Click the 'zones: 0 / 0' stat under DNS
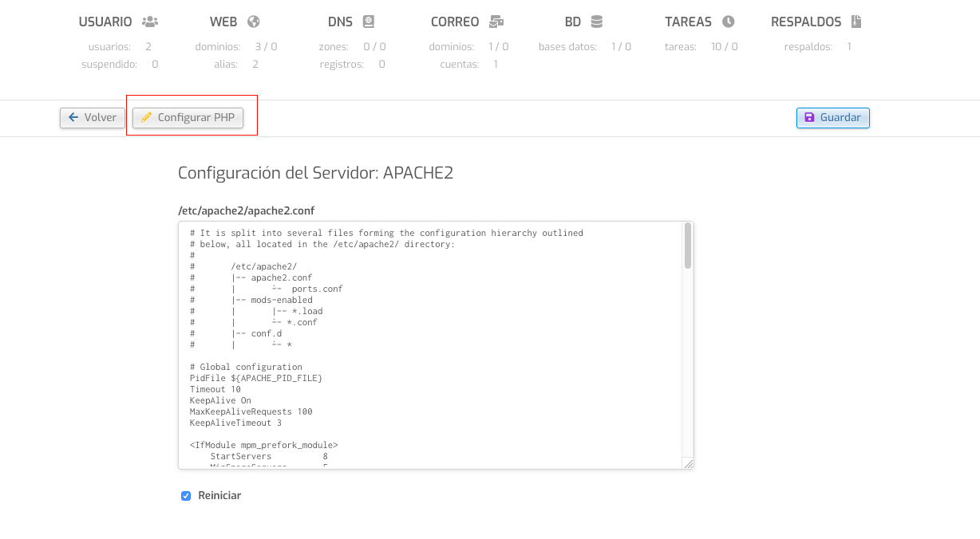This screenshot has height=539, width=980. pyautogui.click(x=353, y=47)
